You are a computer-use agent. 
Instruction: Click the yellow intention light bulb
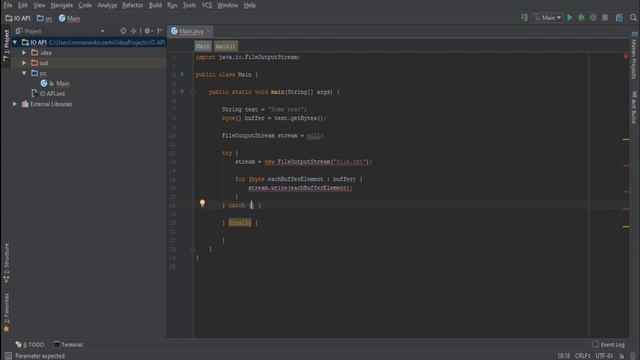click(202, 203)
